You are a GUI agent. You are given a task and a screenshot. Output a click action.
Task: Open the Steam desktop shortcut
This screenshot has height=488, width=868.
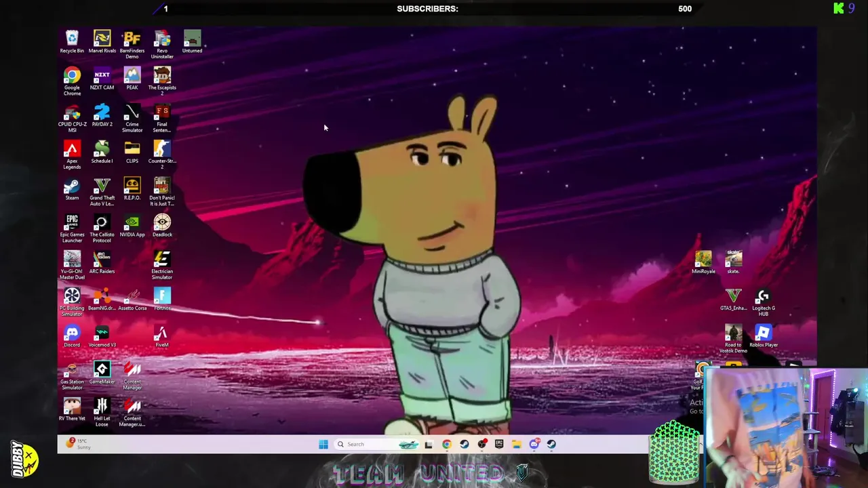pos(72,188)
